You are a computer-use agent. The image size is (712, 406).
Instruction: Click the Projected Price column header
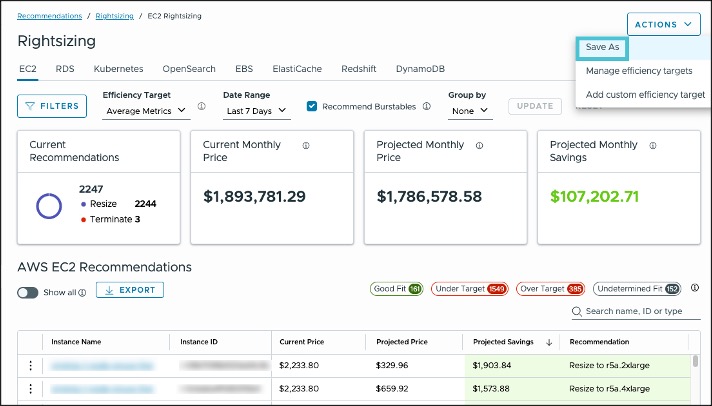pyautogui.click(x=402, y=342)
